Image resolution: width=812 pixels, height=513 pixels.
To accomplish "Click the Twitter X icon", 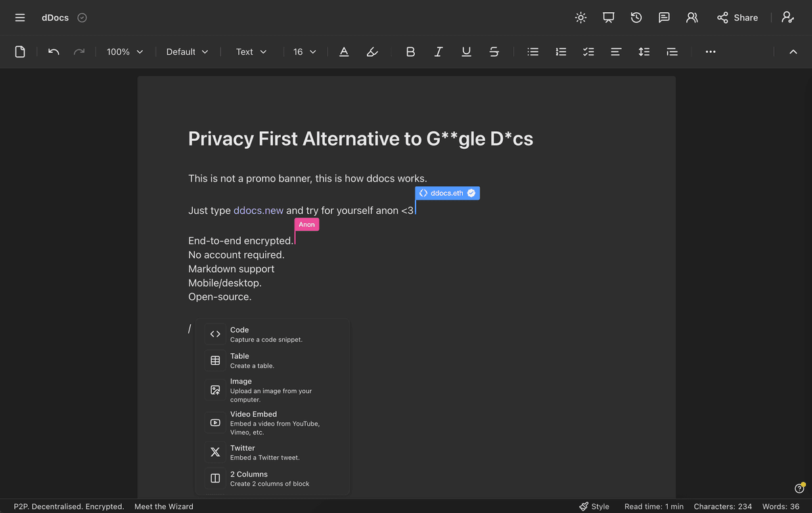I will tap(215, 452).
